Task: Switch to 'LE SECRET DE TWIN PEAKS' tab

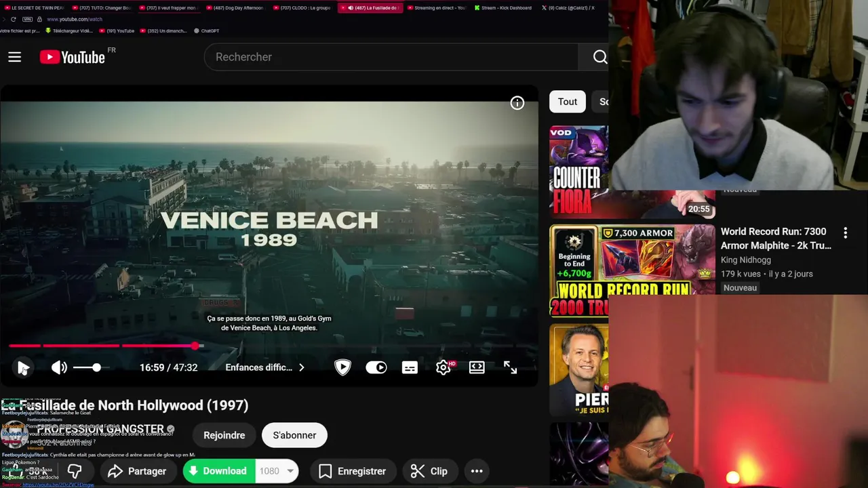Action: 34,8
